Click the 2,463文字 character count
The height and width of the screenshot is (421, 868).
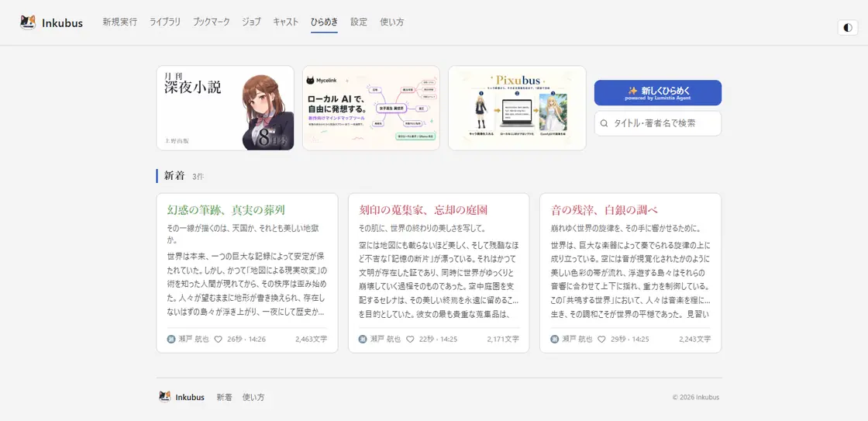(x=311, y=339)
